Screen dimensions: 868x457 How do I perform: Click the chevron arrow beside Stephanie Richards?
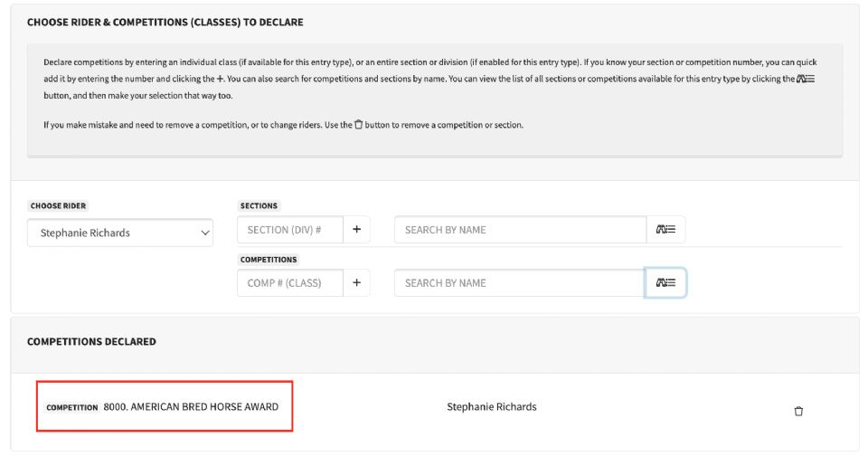pos(203,233)
